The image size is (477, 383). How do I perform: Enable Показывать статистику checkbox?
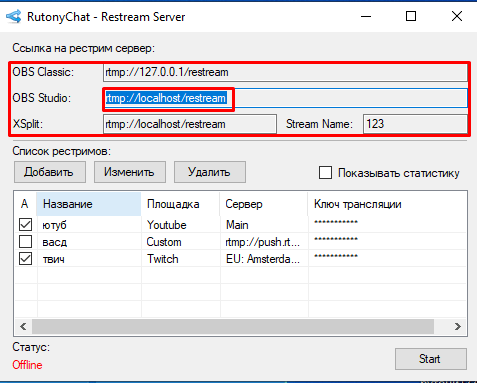(x=325, y=173)
